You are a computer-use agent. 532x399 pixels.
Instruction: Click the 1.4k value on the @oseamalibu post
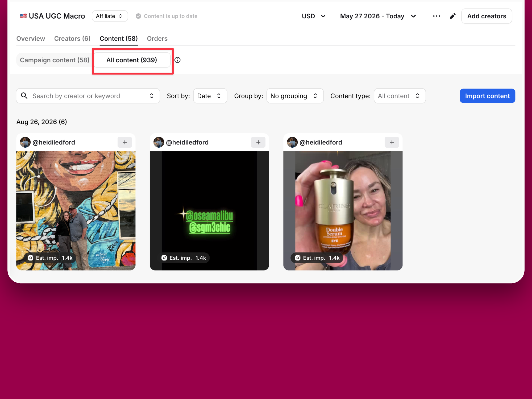point(201,258)
